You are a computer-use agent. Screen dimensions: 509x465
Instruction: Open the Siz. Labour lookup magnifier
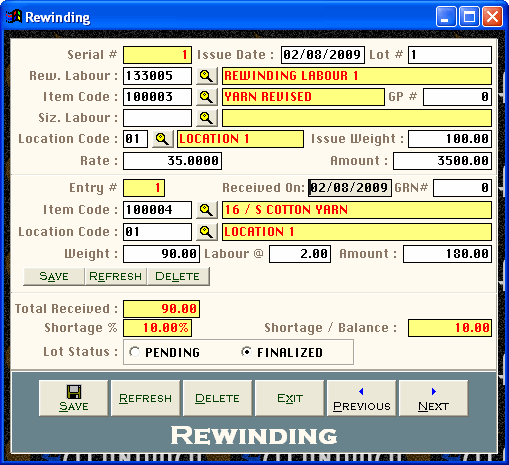207,118
